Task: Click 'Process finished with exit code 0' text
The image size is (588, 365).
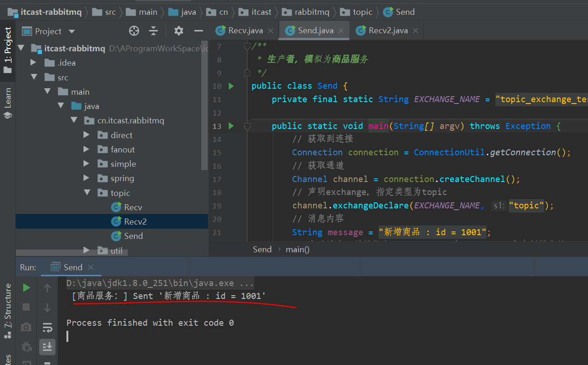Action: (x=150, y=322)
